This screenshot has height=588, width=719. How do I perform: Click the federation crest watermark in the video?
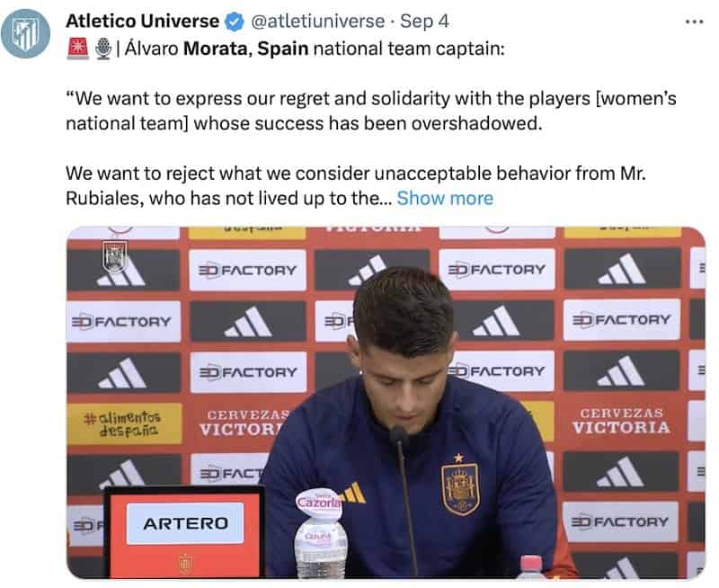[115, 257]
